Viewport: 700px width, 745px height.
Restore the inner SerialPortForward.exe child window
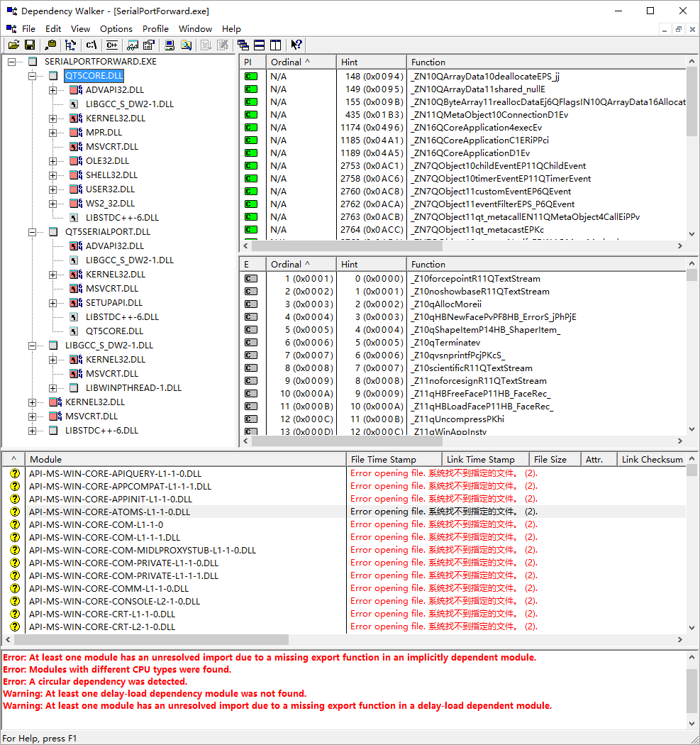coord(679,30)
